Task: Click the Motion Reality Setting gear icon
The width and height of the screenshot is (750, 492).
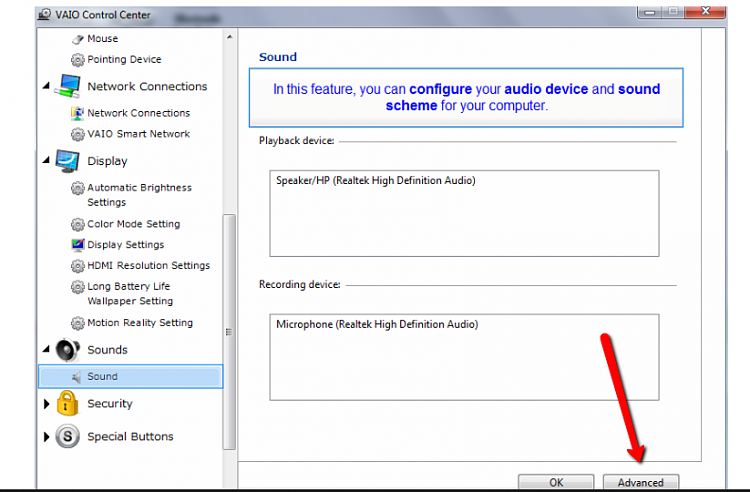Action: pyautogui.click(x=77, y=323)
